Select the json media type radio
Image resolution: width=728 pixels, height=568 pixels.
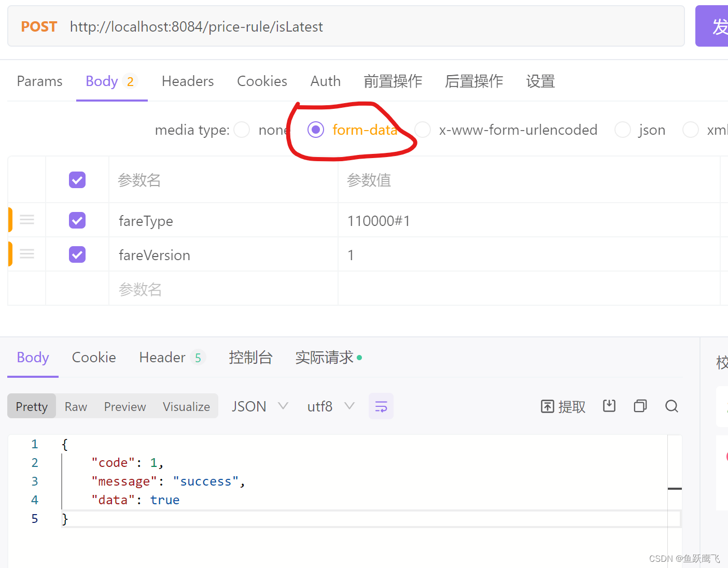[x=622, y=130]
